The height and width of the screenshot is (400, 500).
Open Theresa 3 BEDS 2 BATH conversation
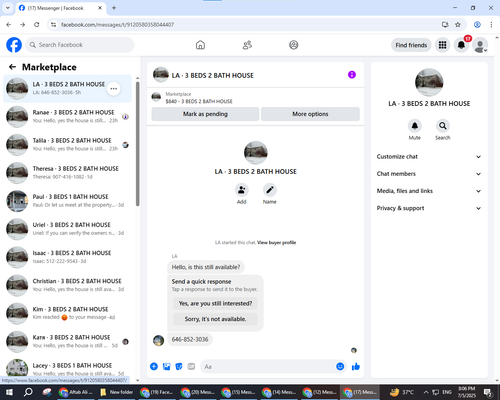tap(68, 173)
